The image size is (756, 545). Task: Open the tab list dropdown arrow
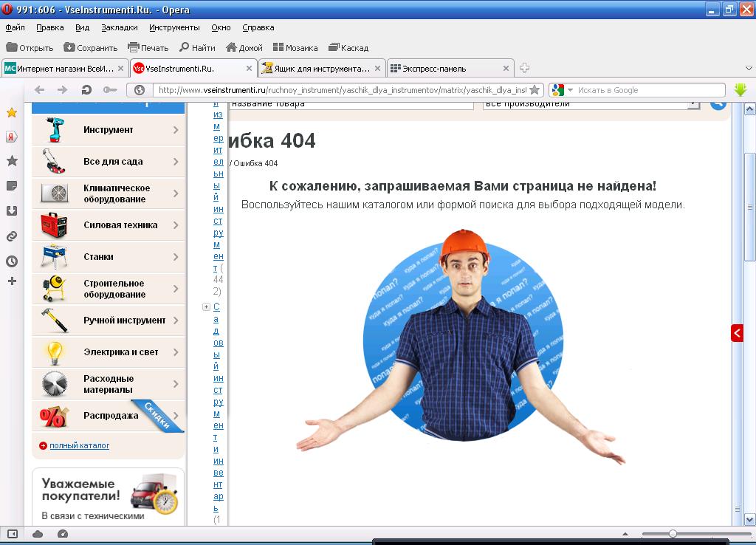click(749, 68)
